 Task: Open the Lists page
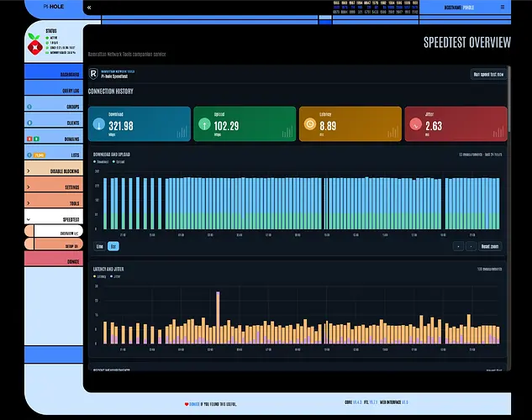click(x=54, y=152)
